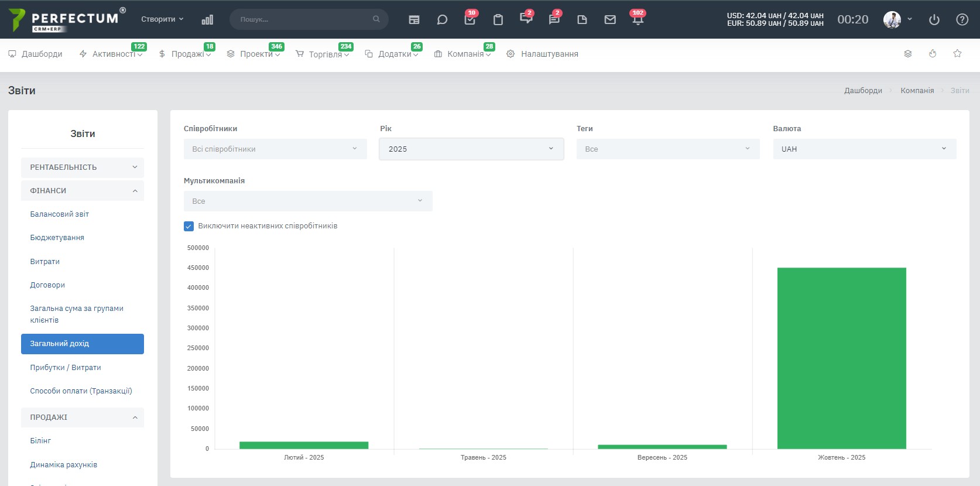Open the Балансовий звіт report link
The height and width of the screenshot is (486, 980).
60,214
